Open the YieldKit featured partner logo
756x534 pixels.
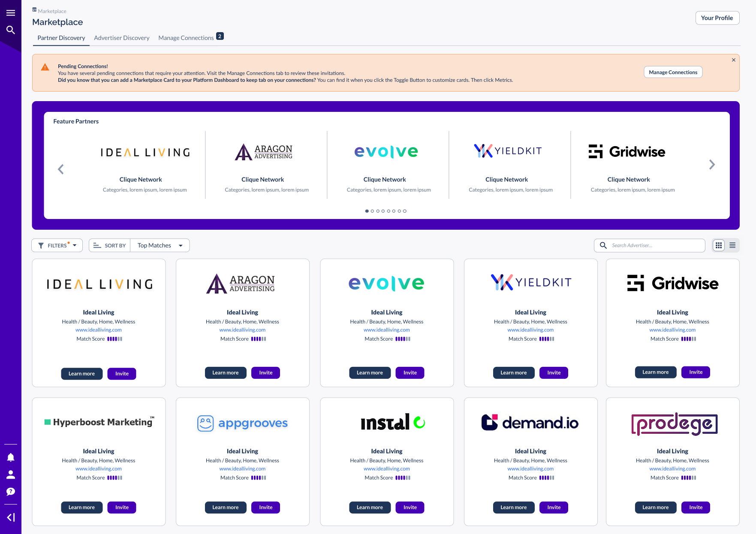pos(508,151)
